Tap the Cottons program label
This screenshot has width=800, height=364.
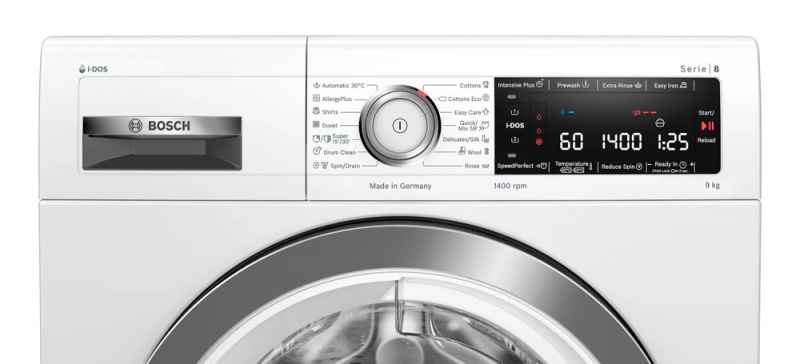tap(470, 86)
